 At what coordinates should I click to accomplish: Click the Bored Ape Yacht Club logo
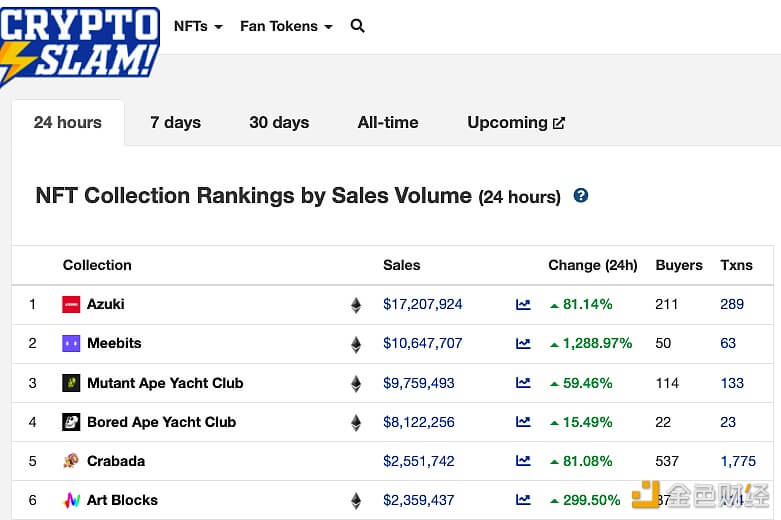tap(71, 422)
